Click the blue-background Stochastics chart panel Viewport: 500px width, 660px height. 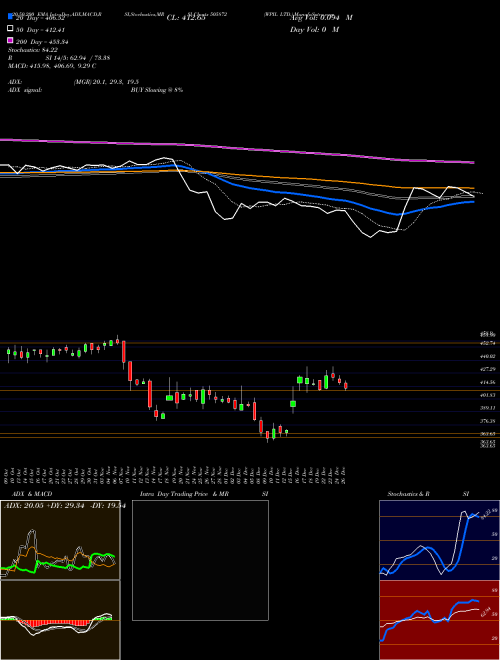click(x=439, y=540)
